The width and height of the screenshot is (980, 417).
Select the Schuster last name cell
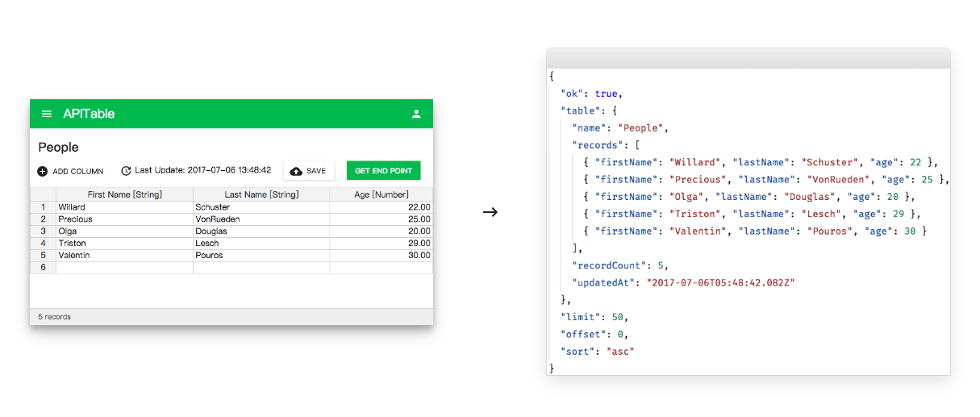[x=261, y=207]
